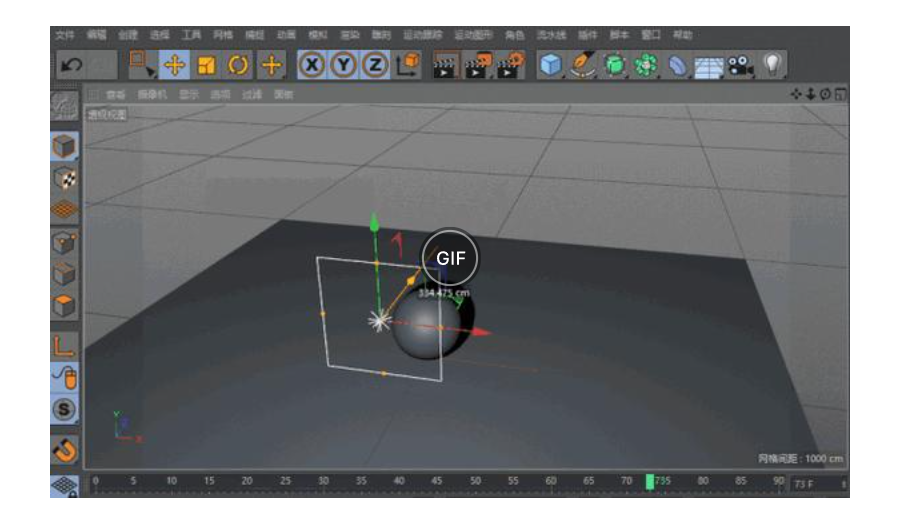
Task: Add a Camera object from toolbar
Action: (x=740, y=66)
